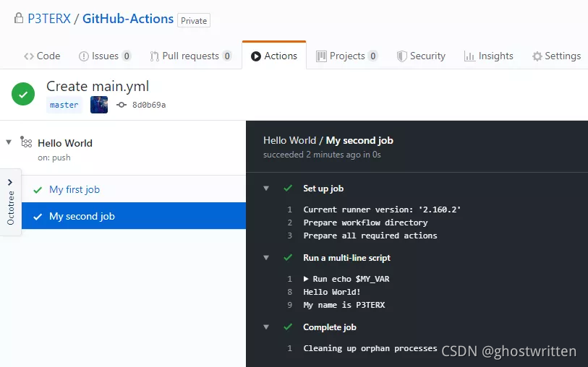This screenshot has width=588, height=367.
Task: Click the Settings gear icon
Action: pos(537,56)
